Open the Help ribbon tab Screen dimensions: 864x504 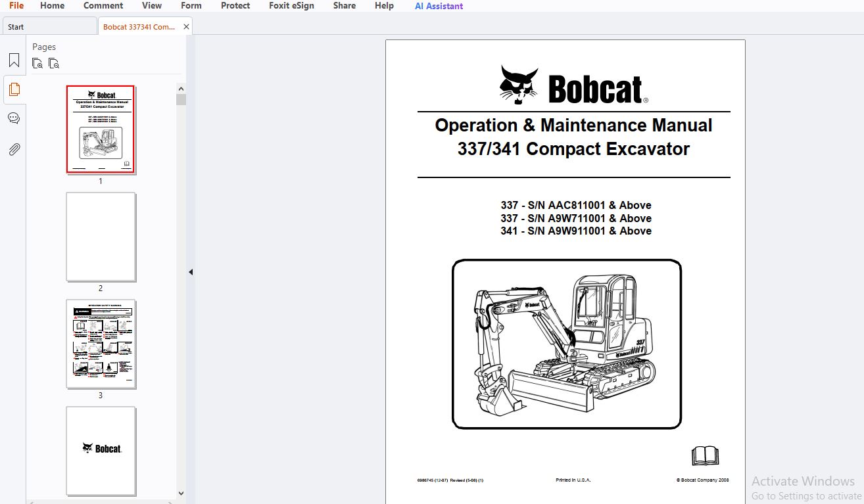pos(384,6)
